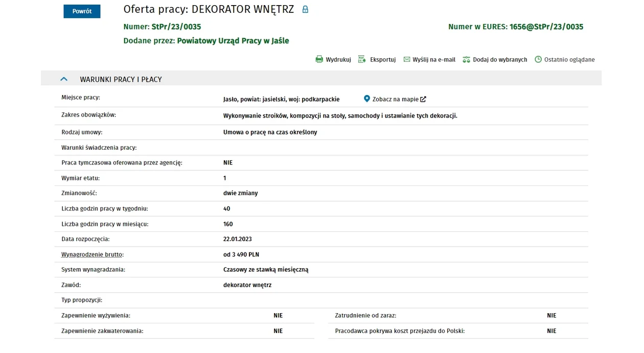
Task: Click the padlock icon next to the job title
Action: coord(305,9)
